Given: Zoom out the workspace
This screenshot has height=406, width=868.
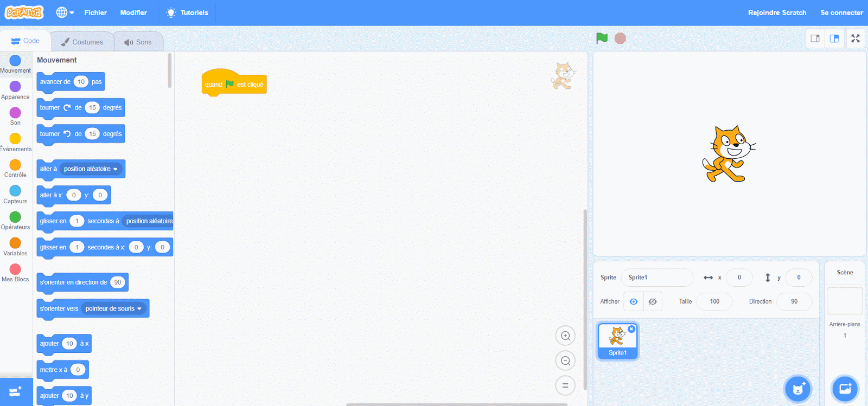Looking at the screenshot, I should pos(565,360).
